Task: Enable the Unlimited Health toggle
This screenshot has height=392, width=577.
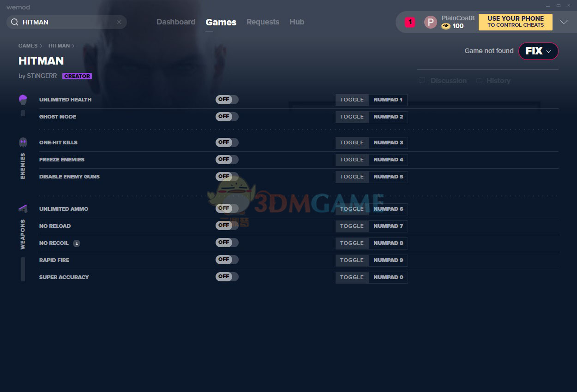Action: (x=227, y=100)
